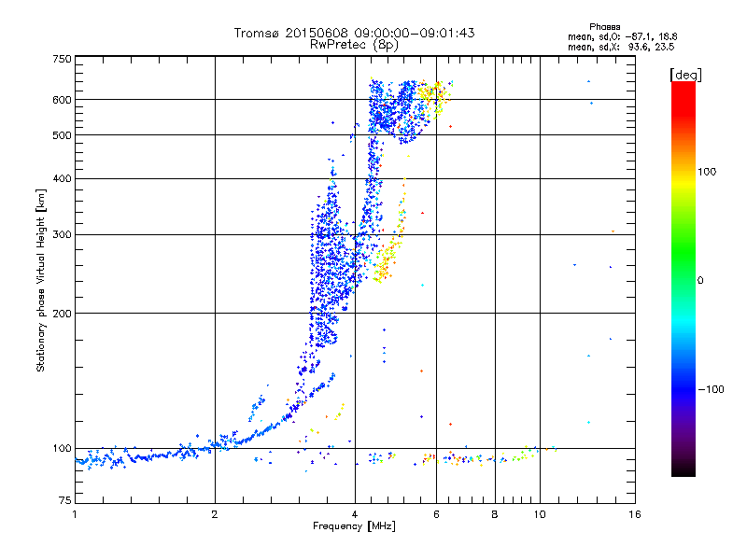Click the colorbar label '0'

(700, 281)
